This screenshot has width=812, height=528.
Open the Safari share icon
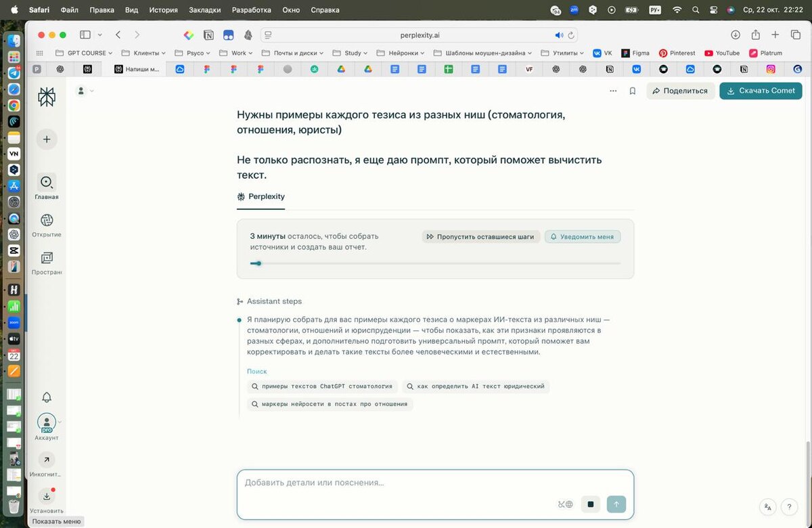point(756,35)
